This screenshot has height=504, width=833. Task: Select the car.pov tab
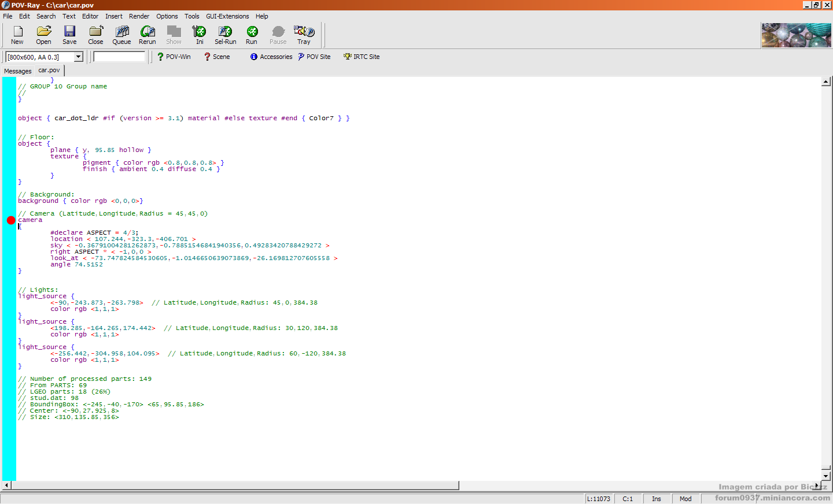pos(49,71)
